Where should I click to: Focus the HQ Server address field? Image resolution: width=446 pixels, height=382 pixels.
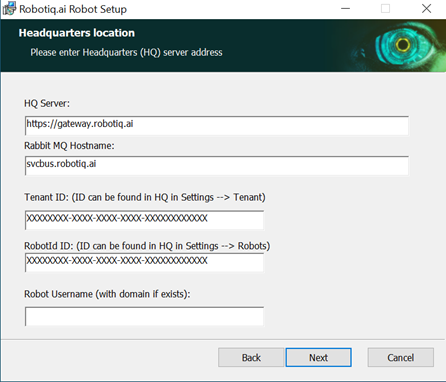[x=217, y=125]
